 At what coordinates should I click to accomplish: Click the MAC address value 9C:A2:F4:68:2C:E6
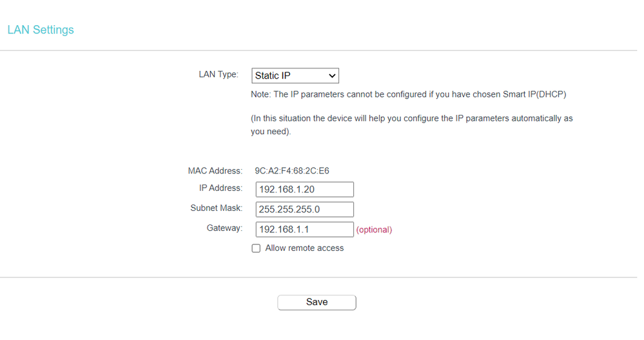[292, 171]
